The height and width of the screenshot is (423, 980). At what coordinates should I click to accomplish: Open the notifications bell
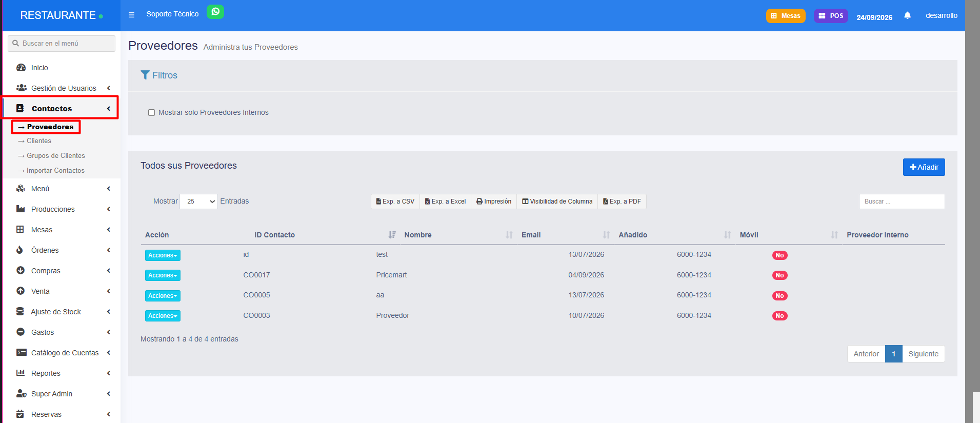click(907, 15)
